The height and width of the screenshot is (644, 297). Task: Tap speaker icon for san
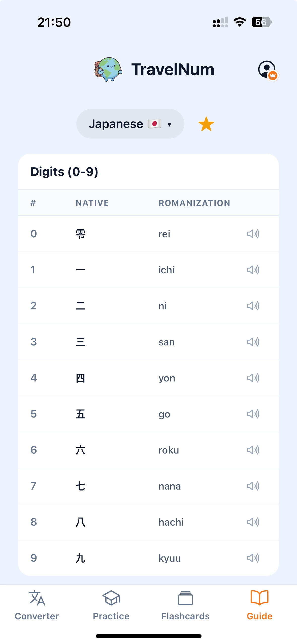[253, 342]
